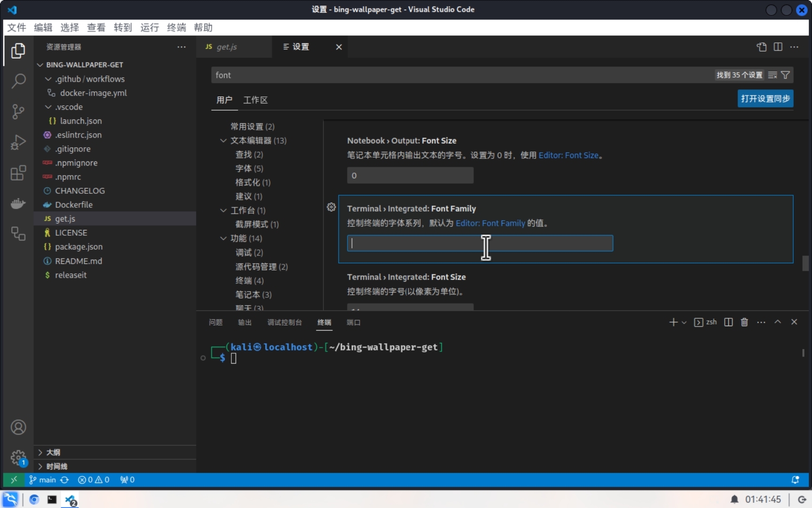The image size is (812, 508).
Task: Open new terminal profile dropdown arrow
Action: [684, 322]
